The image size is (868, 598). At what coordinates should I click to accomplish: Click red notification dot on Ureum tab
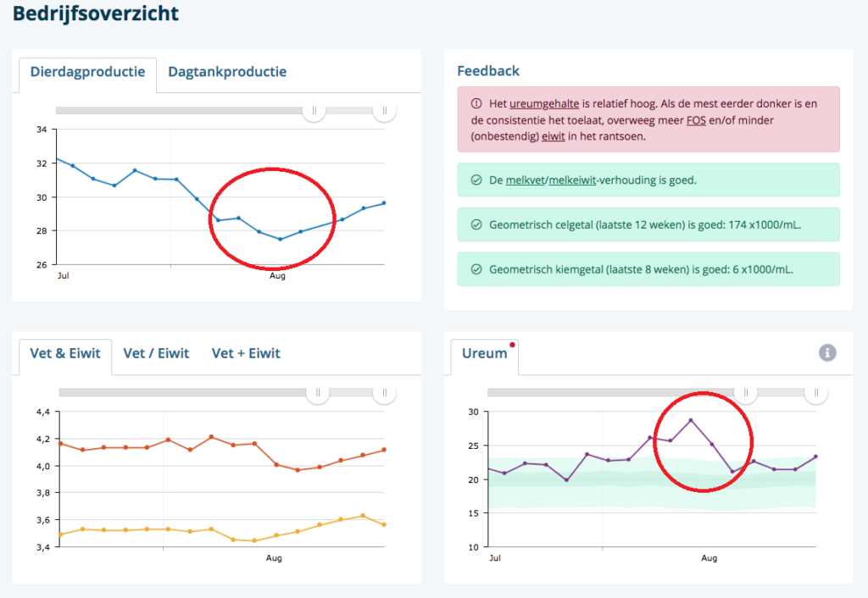coord(512,345)
